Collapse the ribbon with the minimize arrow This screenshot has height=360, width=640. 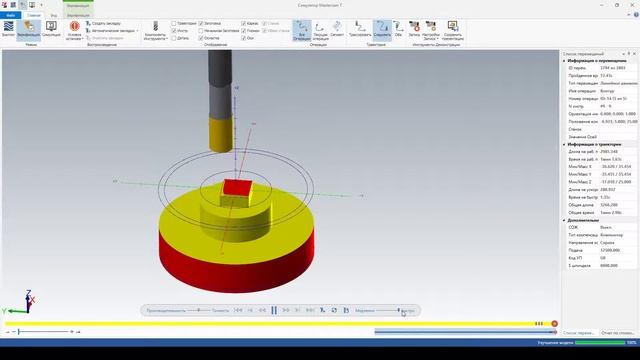629,15
